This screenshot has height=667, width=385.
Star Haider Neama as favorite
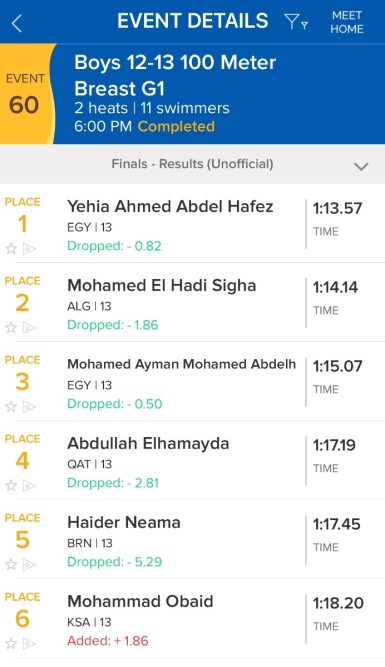11,564
